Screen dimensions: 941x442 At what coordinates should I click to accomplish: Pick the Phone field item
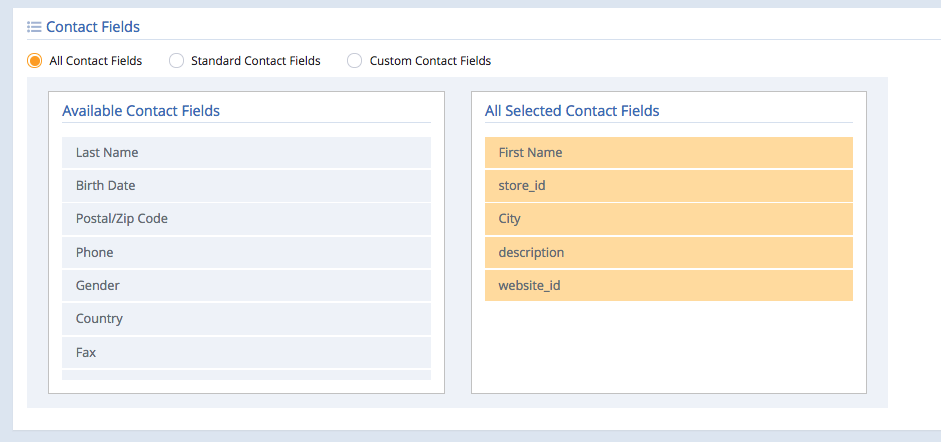tap(246, 252)
